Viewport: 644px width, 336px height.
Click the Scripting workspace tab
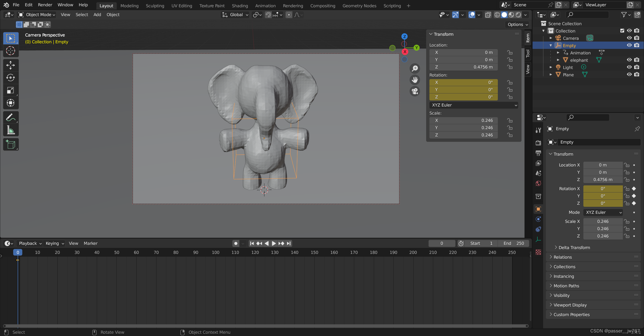point(392,5)
